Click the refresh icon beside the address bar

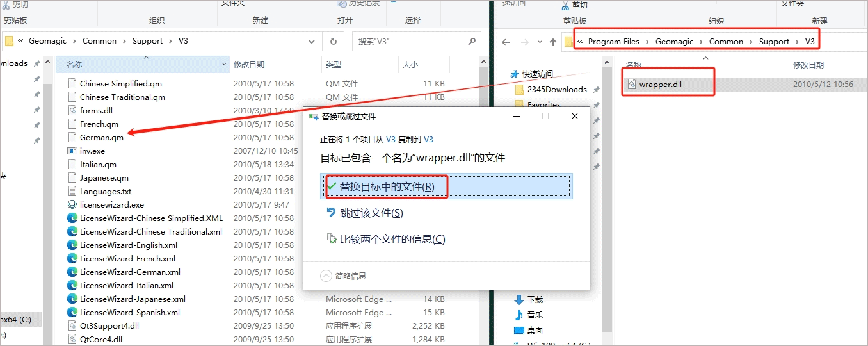pyautogui.click(x=333, y=41)
